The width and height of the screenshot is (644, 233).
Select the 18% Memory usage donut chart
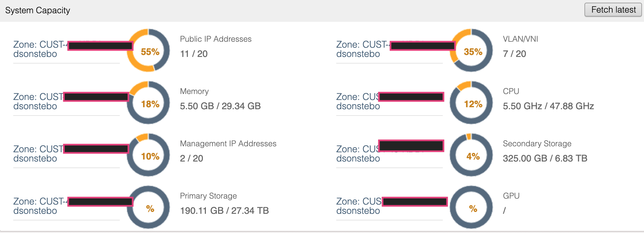point(149,103)
